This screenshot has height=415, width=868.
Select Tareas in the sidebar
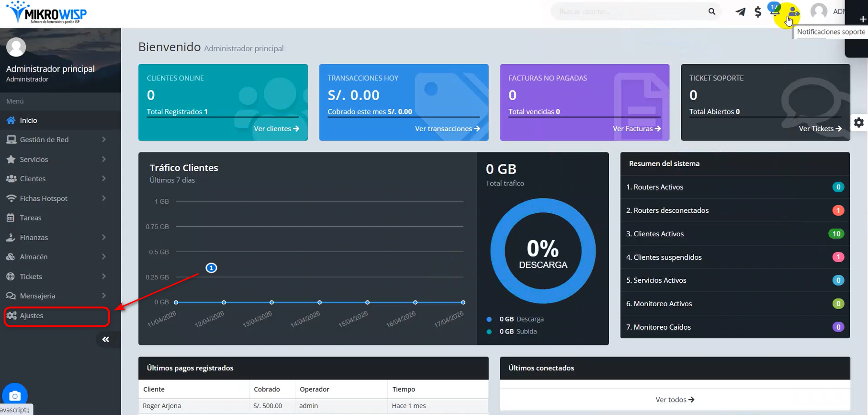click(x=31, y=218)
